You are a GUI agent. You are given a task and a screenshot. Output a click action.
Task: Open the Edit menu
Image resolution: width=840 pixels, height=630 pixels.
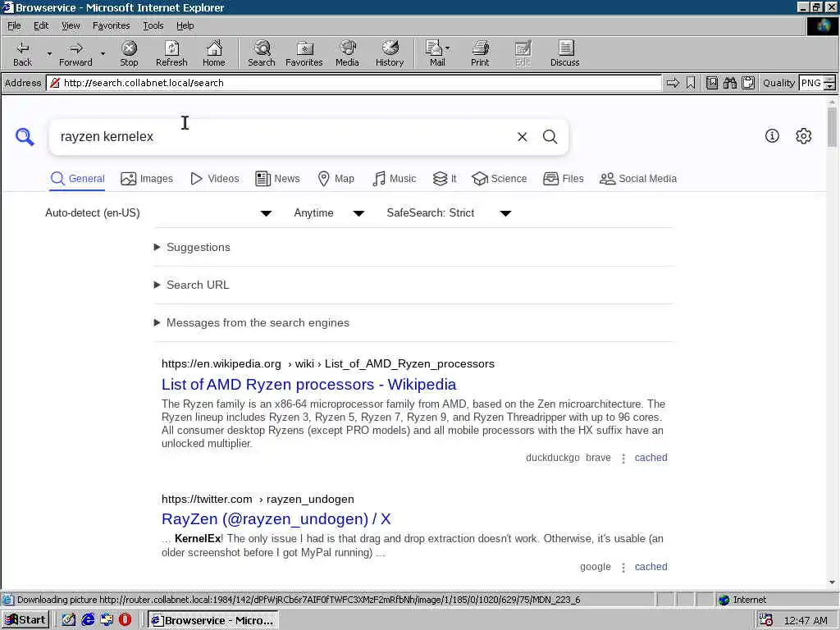coord(41,25)
